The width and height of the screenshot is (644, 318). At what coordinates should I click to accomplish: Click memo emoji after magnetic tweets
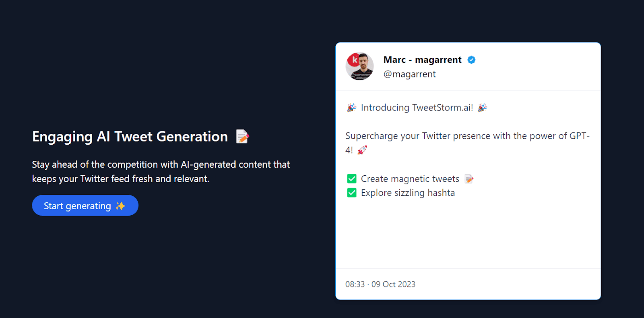coord(469,179)
